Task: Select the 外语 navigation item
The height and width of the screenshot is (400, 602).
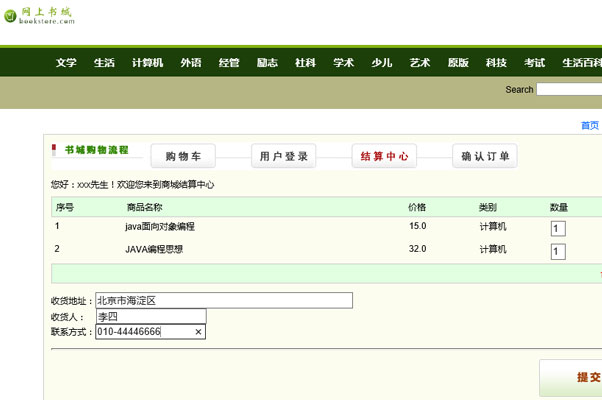Action: click(x=190, y=63)
